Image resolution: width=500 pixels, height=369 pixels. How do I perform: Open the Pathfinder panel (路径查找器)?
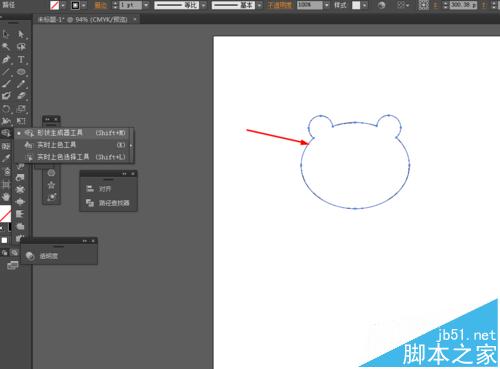108,203
